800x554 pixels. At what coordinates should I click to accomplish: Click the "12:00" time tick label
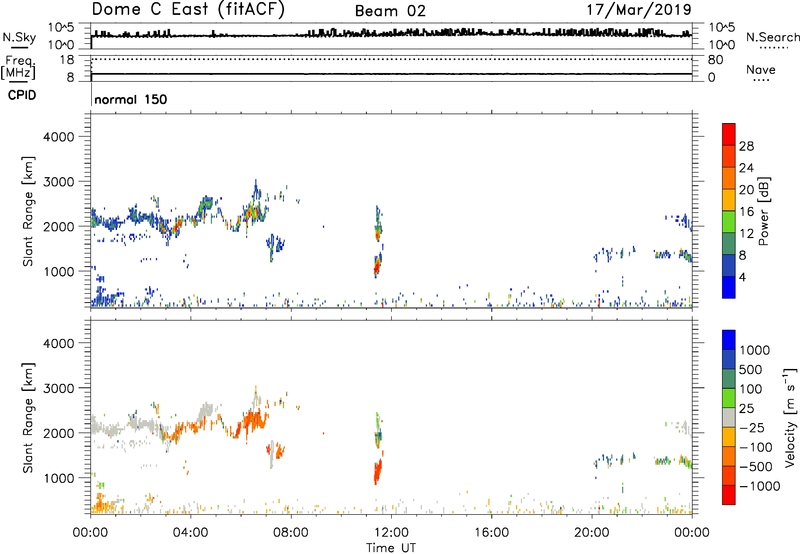click(391, 533)
